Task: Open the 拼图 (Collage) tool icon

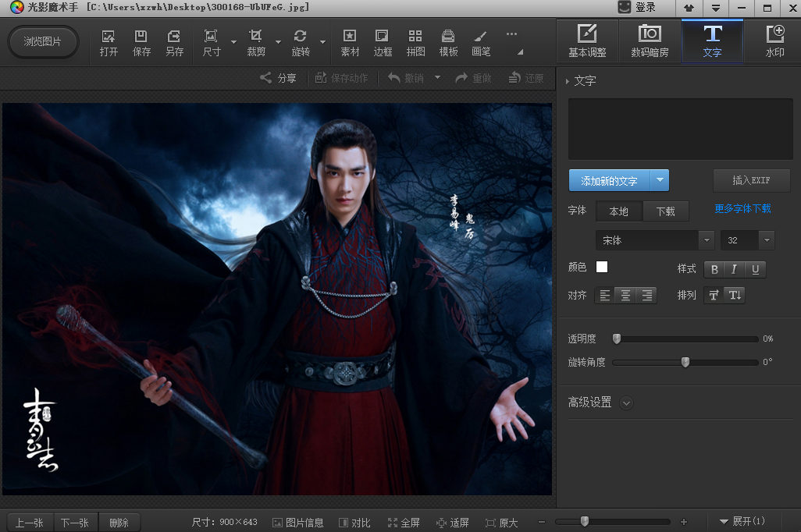Action: click(x=415, y=42)
